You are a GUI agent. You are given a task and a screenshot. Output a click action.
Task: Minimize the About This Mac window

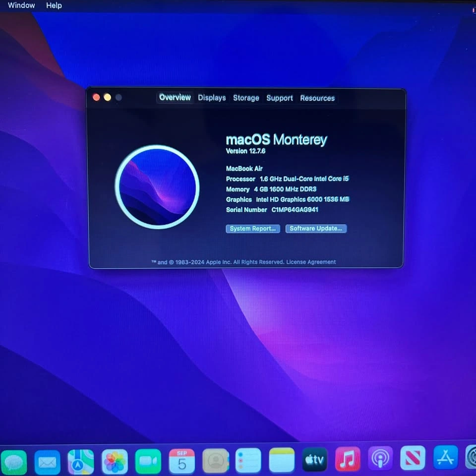click(108, 98)
